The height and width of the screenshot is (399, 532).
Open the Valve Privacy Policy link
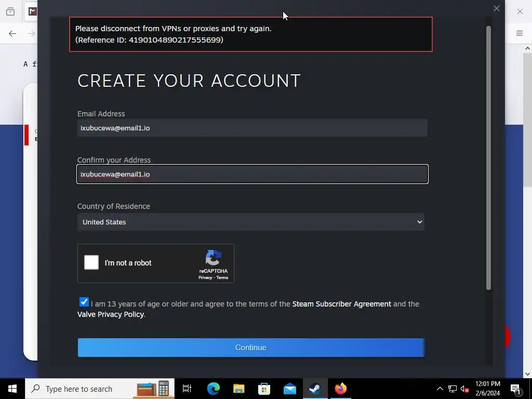tap(111, 314)
